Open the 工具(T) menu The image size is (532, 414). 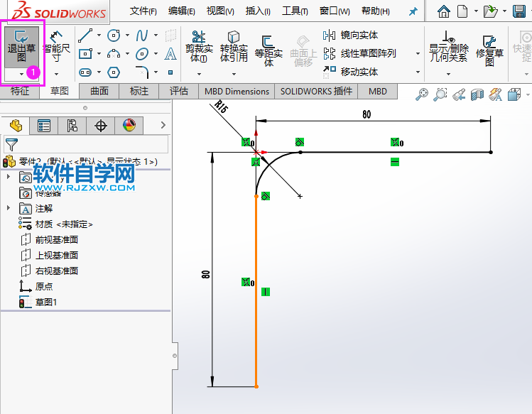point(295,11)
